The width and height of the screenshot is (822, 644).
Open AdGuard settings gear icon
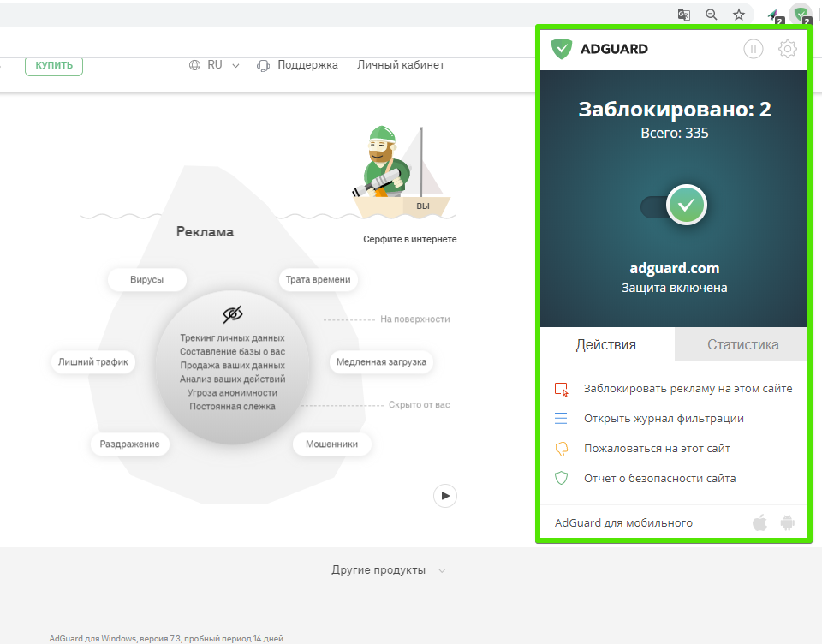[x=788, y=49]
